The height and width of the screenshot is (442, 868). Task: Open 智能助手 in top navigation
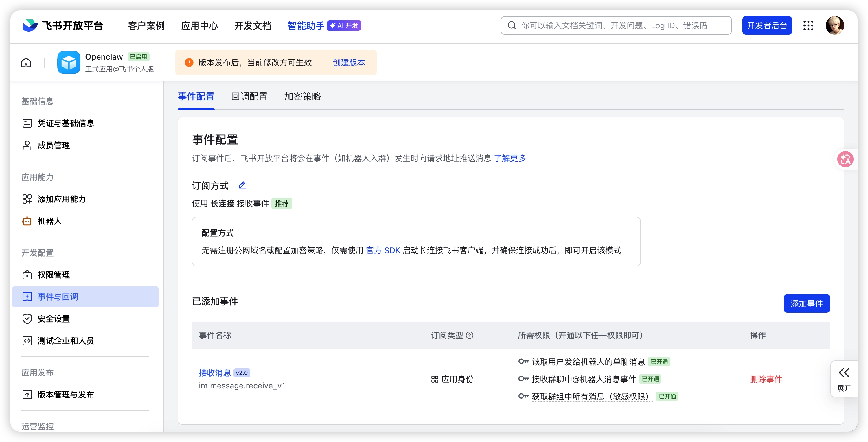coord(306,26)
